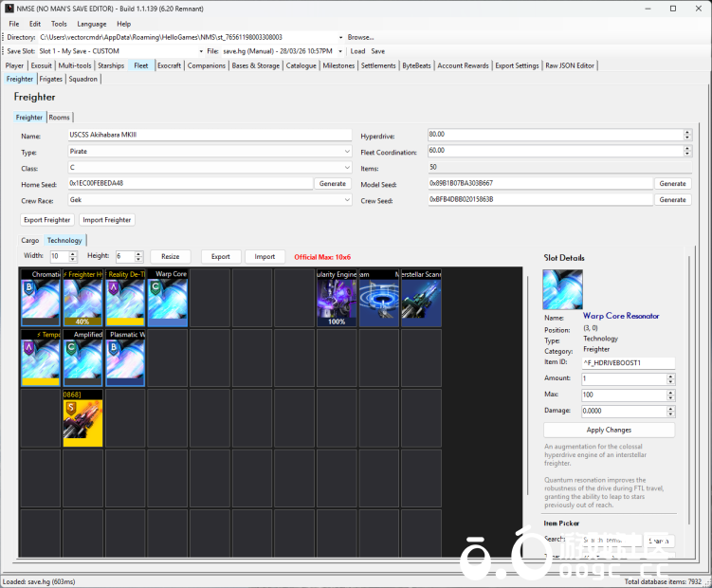Select the Plasmatic Warp slot in second row
This screenshot has width=712, height=588.
[125, 362]
